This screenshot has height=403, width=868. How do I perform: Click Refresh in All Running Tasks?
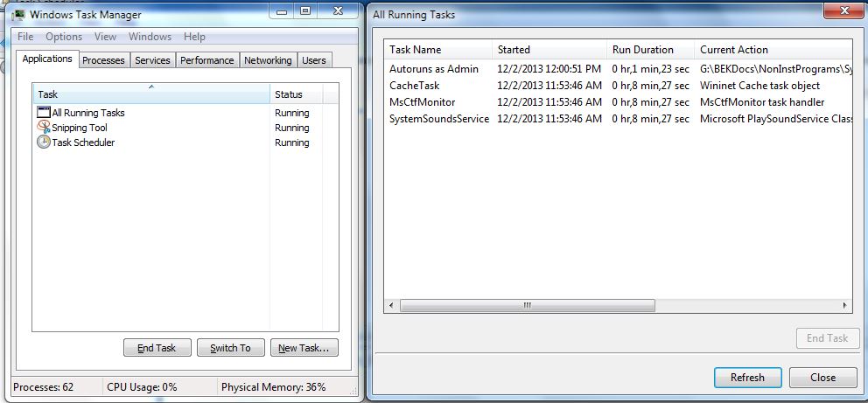pos(746,378)
